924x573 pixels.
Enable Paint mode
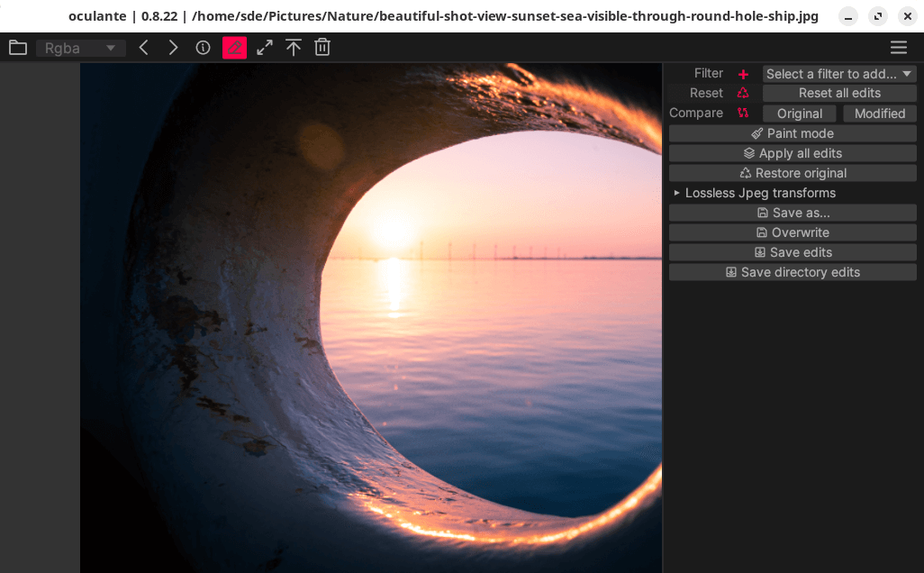tap(793, 133)
